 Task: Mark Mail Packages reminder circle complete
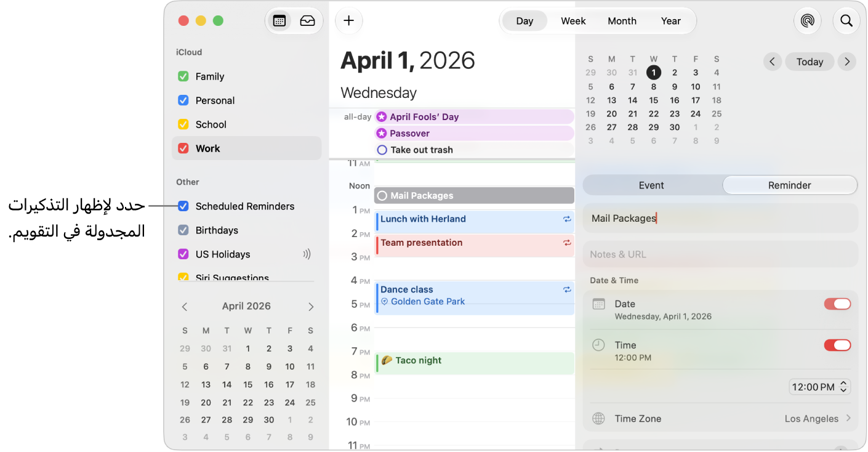[382, 196]
